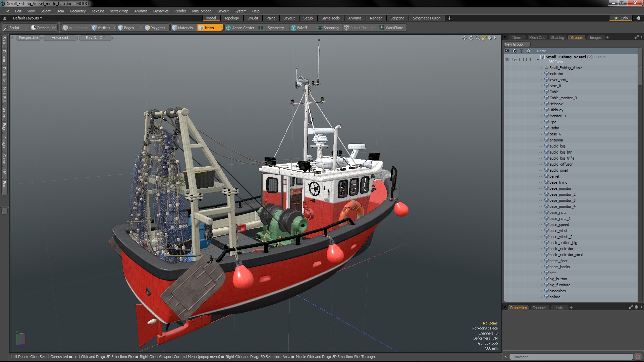Select the base_winch_2 item

[x=561, y=237]
